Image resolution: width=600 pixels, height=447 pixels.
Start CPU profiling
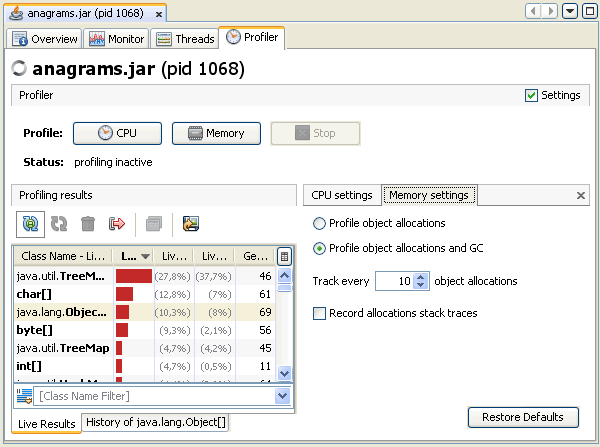(118, 133)
